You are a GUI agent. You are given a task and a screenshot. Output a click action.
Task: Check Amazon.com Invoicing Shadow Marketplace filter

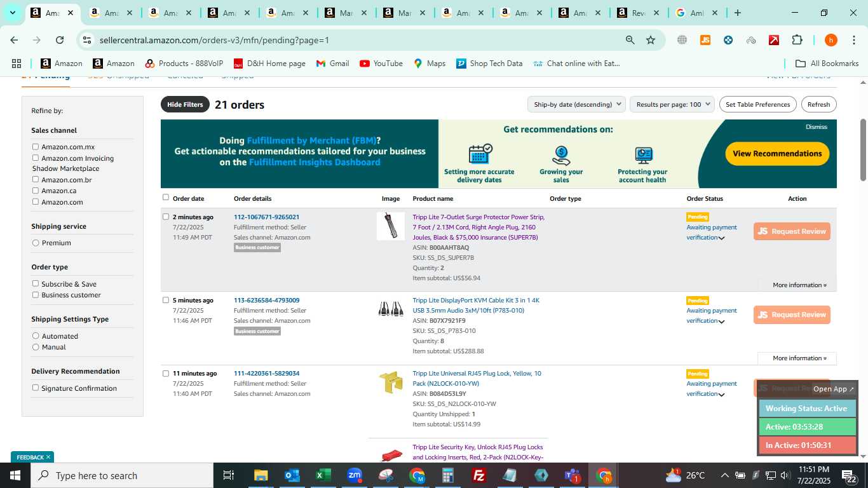click(36, 158)
